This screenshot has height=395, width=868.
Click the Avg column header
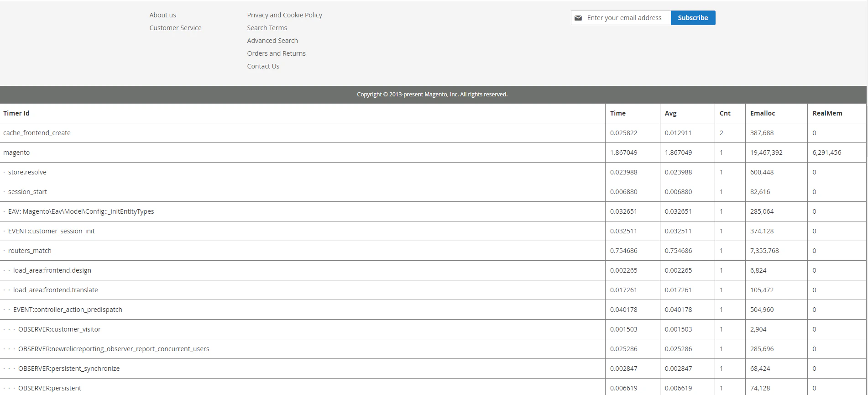(670, 113)
